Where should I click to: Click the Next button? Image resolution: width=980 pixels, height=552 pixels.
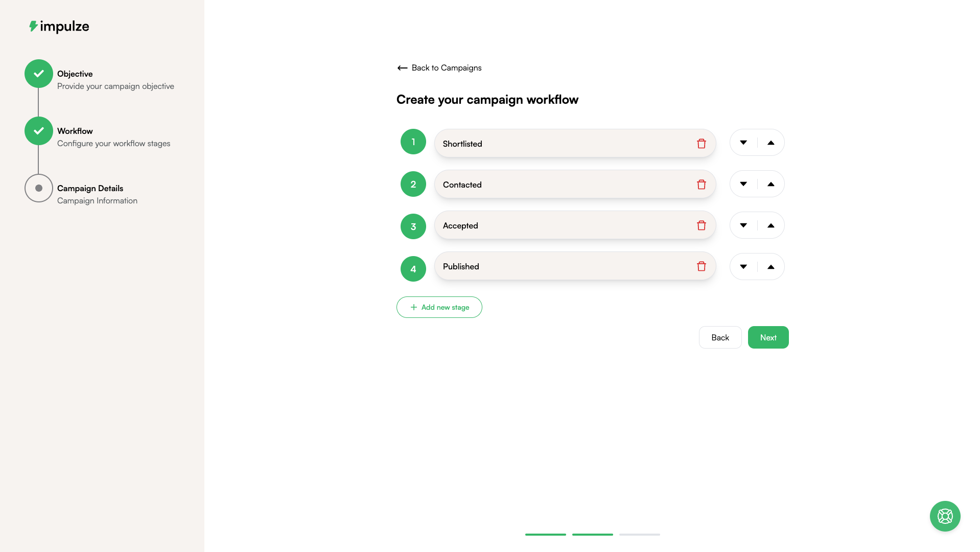tap(768, 337)
